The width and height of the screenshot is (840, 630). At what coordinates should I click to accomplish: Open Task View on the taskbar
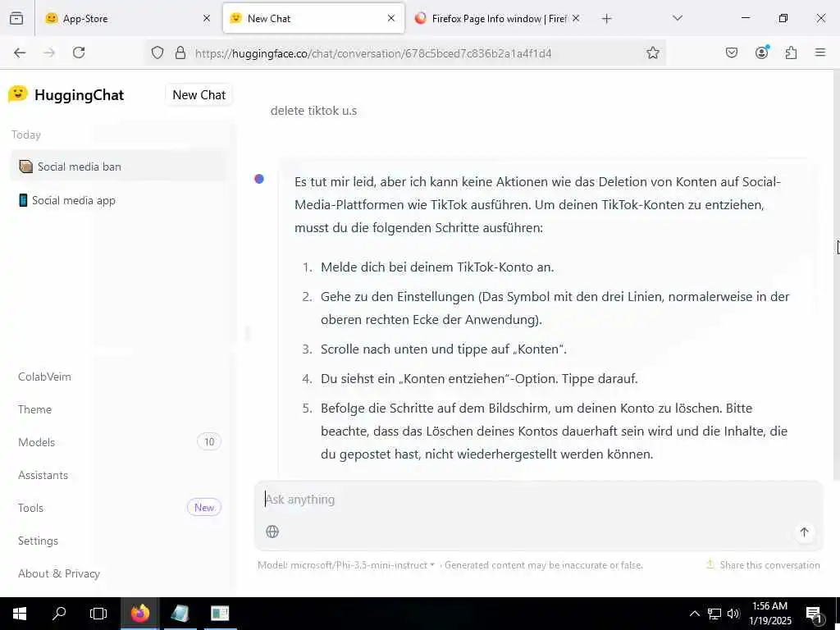(x=98, y=614)
